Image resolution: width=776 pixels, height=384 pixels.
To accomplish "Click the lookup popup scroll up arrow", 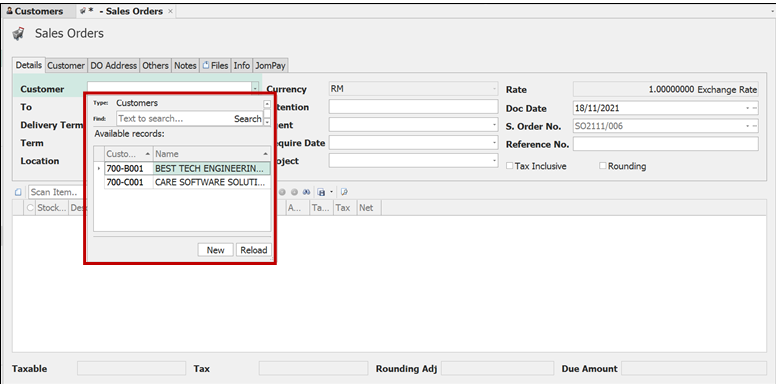I will (x=267, y=104).
